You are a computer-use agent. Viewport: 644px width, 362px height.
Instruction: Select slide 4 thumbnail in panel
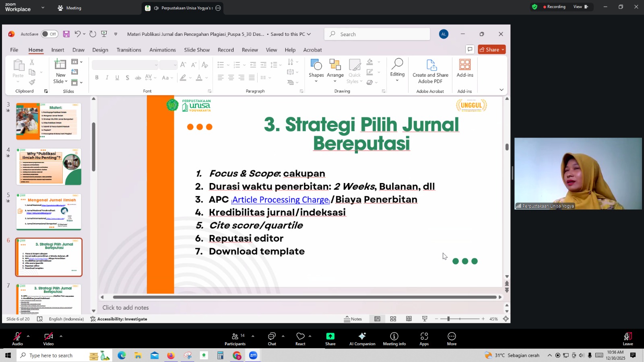click(x=49, y=167)
